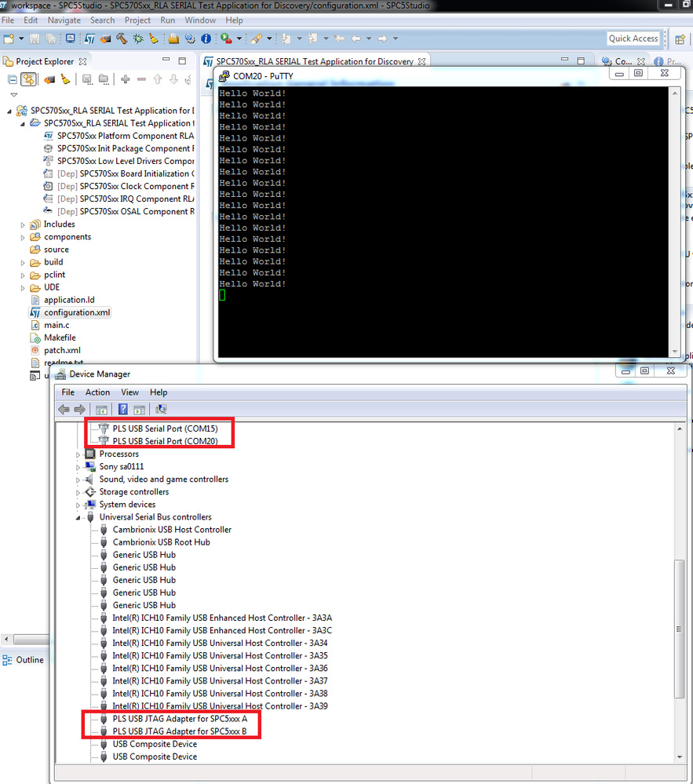693x784 pixels.
Task: Expand the UDE folder in Project Explorer
Action: point(23,288)
